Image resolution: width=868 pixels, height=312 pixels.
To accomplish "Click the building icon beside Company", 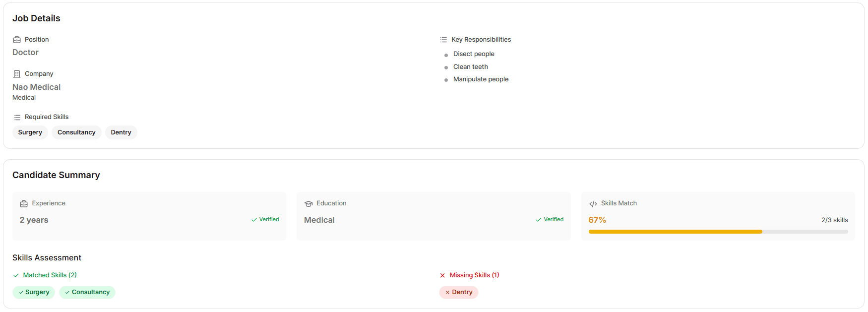I will pyautogui.click(x=17, y=74).
